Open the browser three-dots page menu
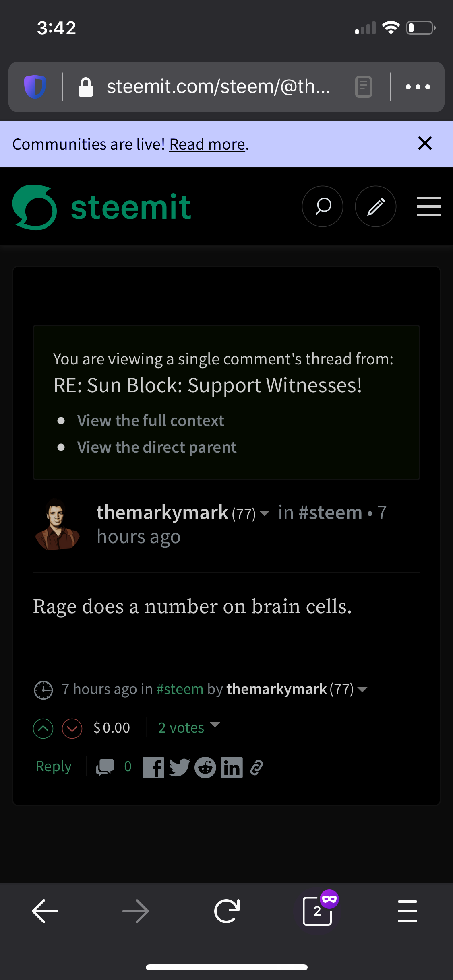 click(x=418, y=87)
